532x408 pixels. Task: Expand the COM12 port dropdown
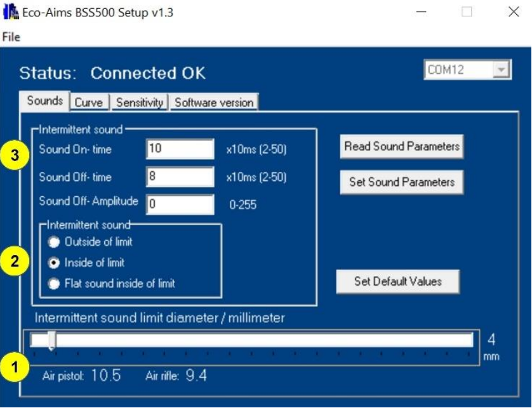tap(501, 70)
